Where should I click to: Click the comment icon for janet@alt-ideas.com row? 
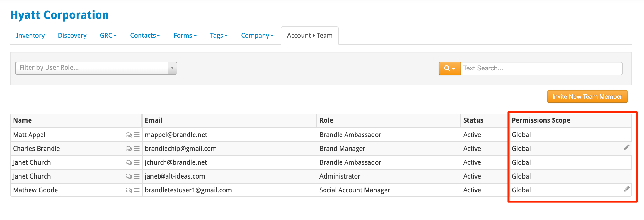pyautogui.click(x=129, y=176)
